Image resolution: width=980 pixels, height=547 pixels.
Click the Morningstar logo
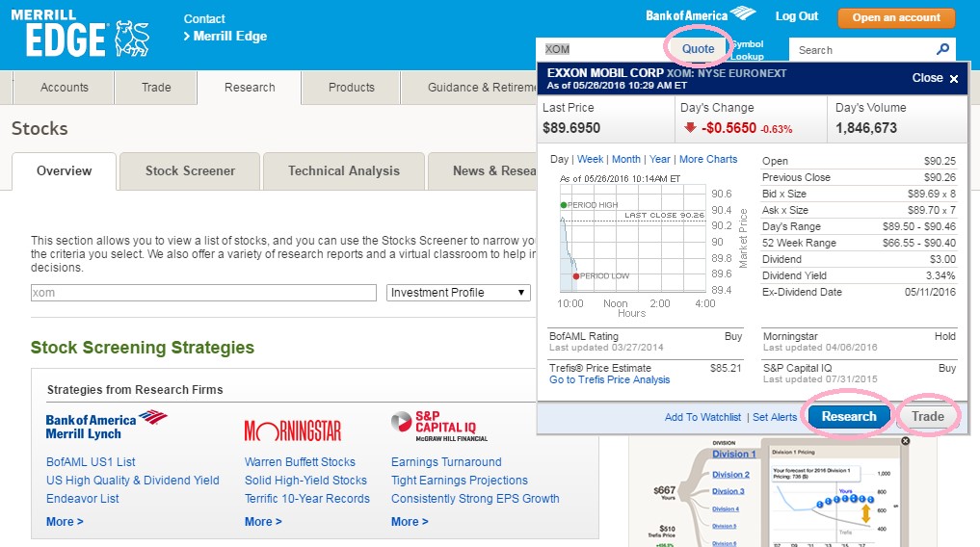(293, 430)
